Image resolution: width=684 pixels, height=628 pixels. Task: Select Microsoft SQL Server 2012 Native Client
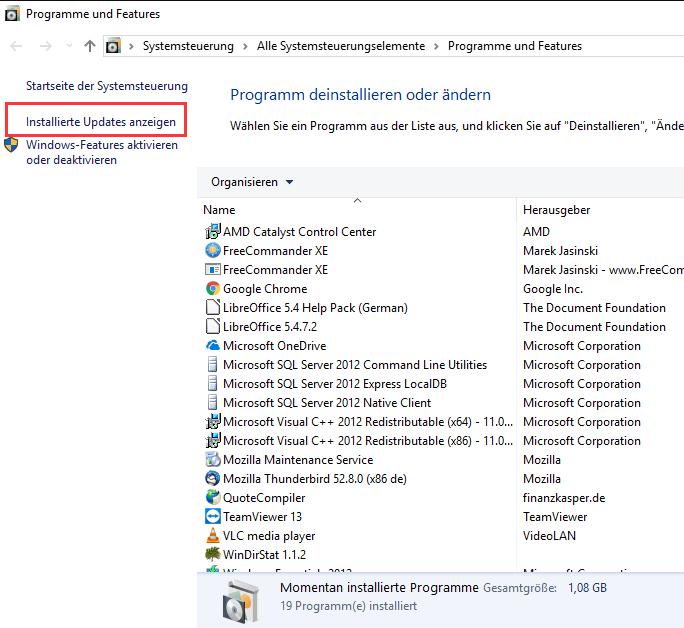pos(327,403)
